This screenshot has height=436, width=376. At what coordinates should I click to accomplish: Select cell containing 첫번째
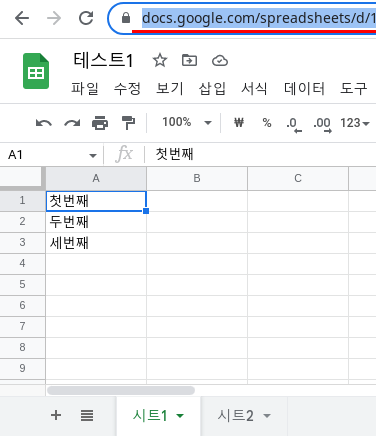coord(96,201)
